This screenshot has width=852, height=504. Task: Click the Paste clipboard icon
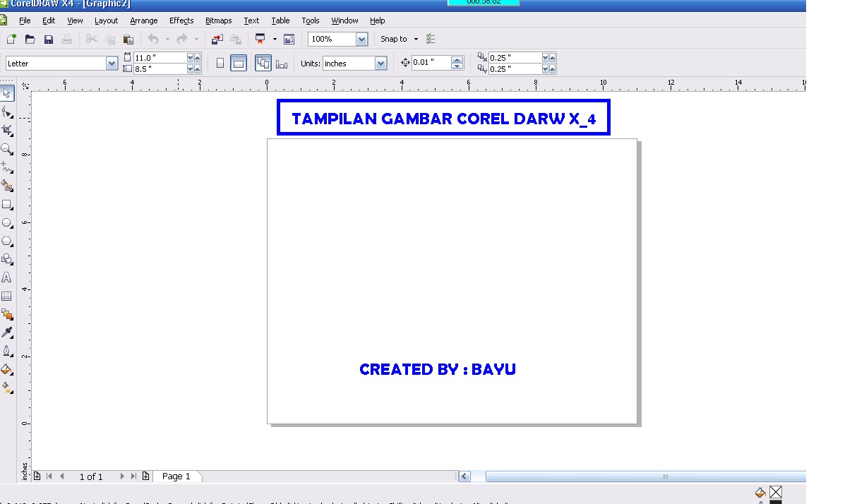coord(128,39)
